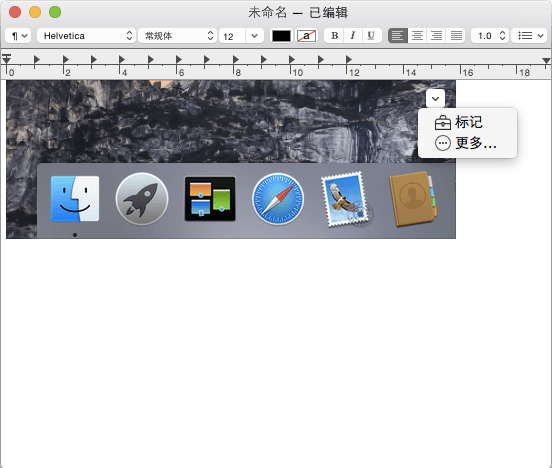Open the text background color swatch
The image size is (552, 468).
tap(307, 36)
